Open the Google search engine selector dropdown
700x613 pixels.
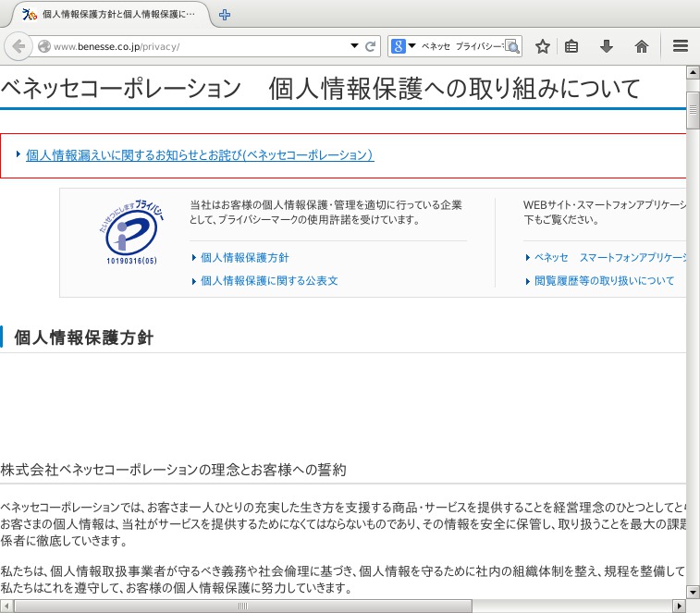click(x=412, y=45)
